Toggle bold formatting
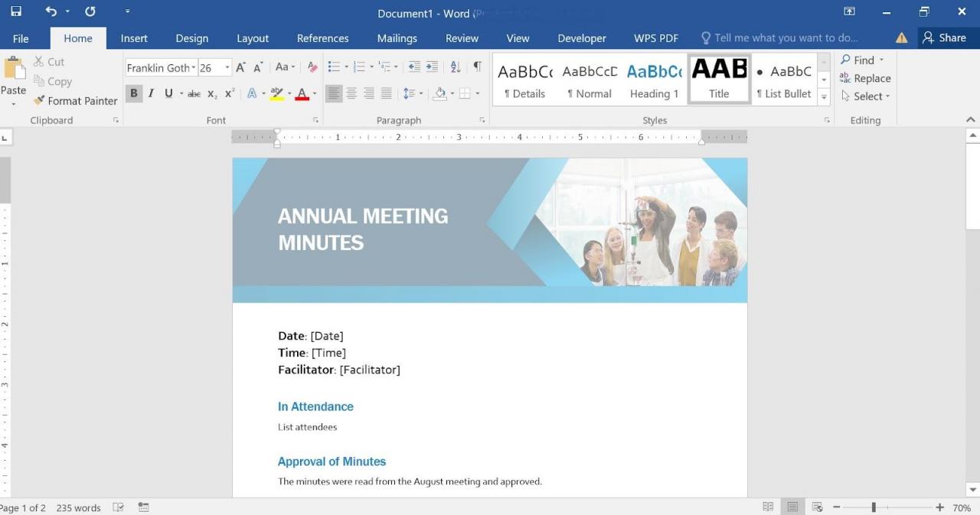 (134, 93)
